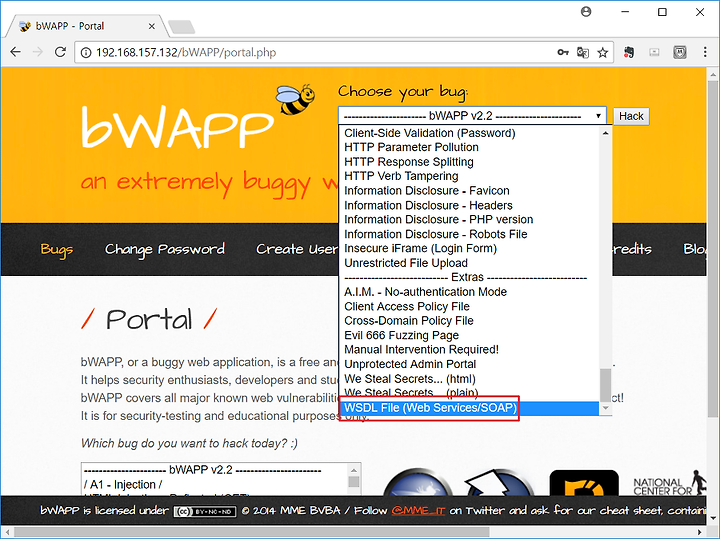Close the bWAPP - Portal tab
Screen dimensions: 720x539
[152, 27]
